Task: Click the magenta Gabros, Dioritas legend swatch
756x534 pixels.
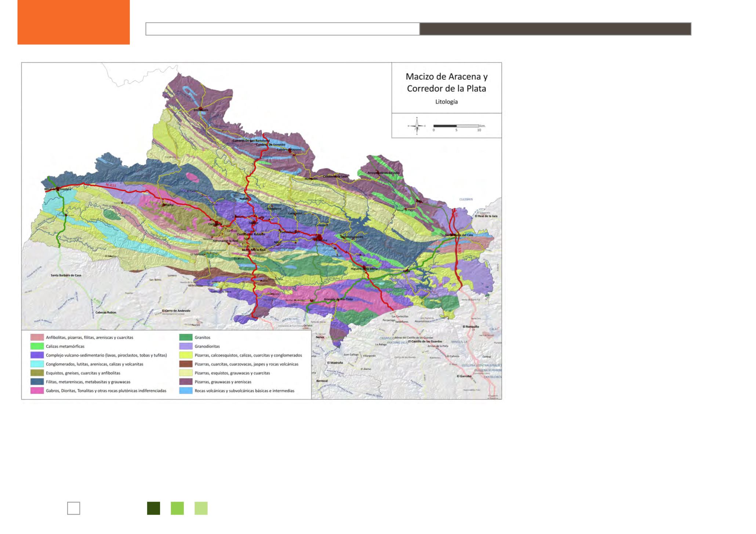Action: click(x=37, y=390)
